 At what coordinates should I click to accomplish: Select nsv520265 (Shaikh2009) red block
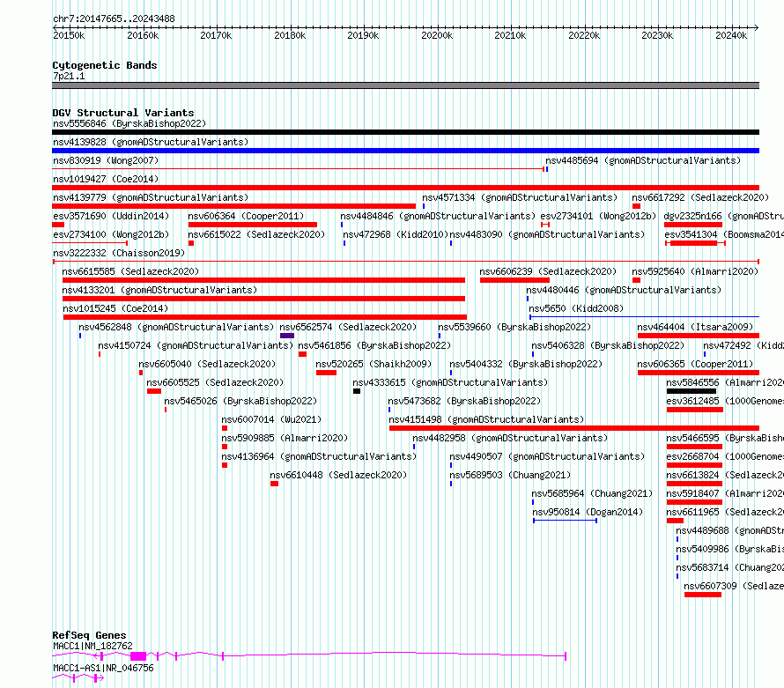pos(327,373)
